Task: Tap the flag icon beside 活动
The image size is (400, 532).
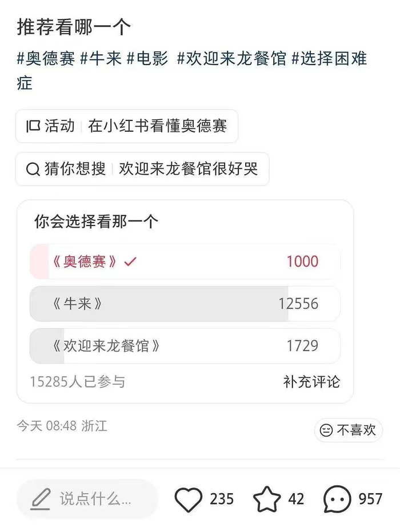Action: [x=33, y=126]
